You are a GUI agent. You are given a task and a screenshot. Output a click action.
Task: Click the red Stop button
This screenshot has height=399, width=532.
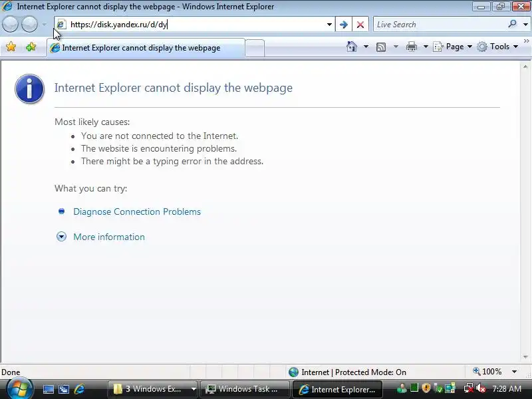tap(360, 25)
